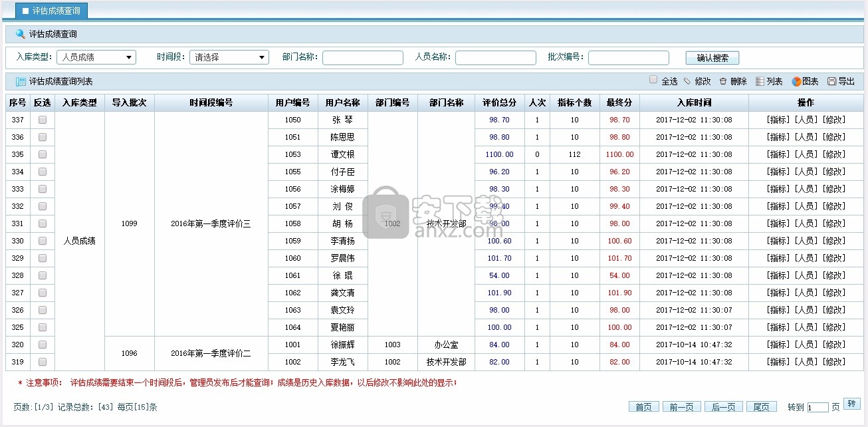The width and height of the screenshot is (868, 427).
Task: Click the 转 go button
Action: (851, 404)
